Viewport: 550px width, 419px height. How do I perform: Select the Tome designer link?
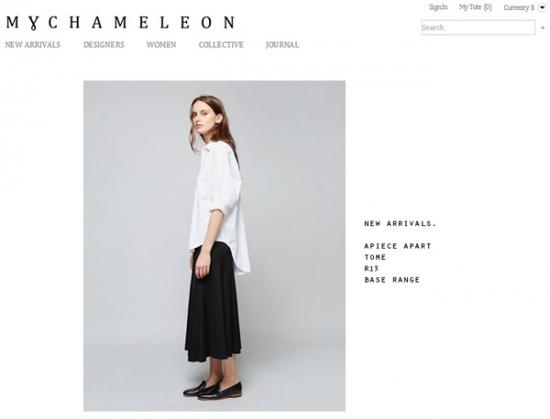(375, 257)
